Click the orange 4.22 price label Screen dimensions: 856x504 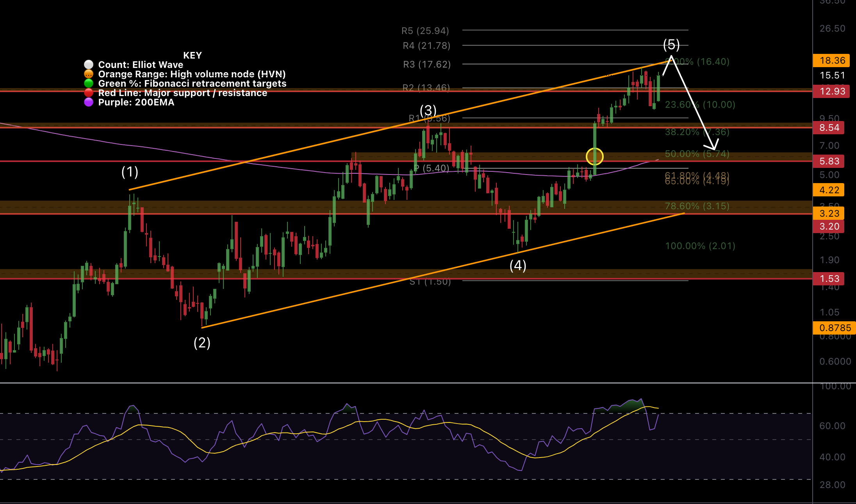pos(829,190)
